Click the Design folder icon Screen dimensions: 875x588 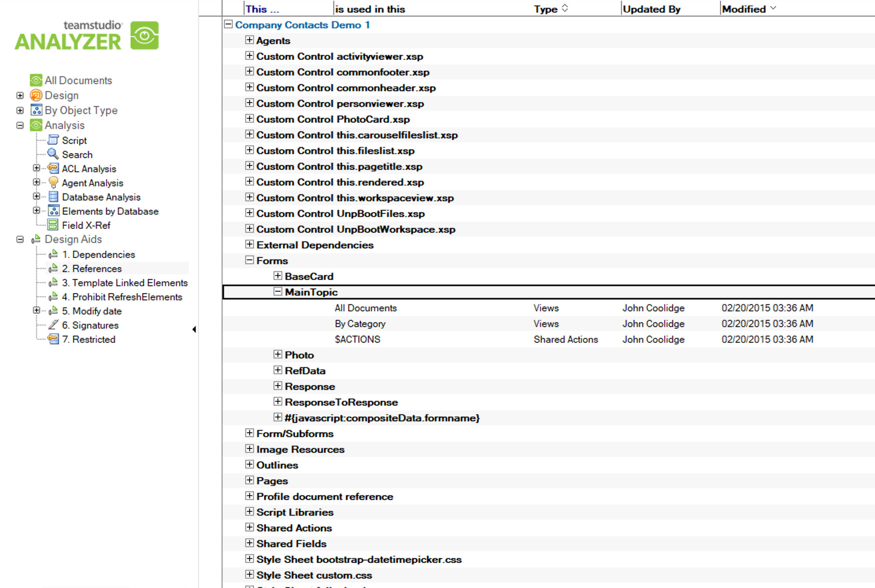pos(36,95)
